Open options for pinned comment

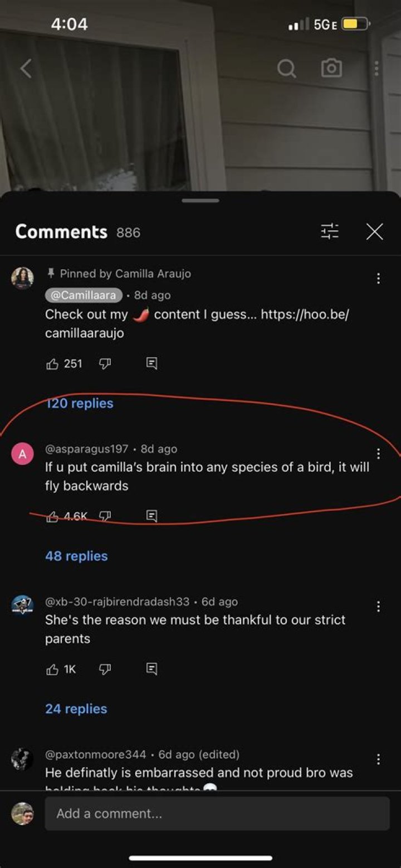pyautogui.click(x=379, y=278)
